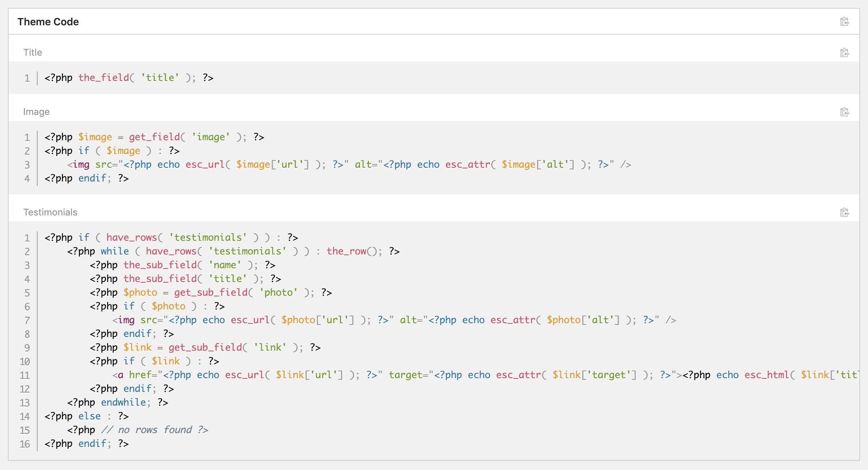Click the the_sub_field 'name' line
The image size is (868, 470).
pos(182,265)
